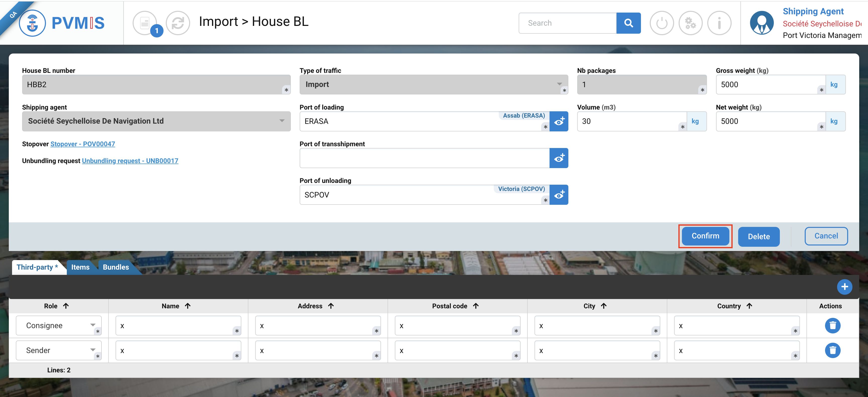Open Stopover - POV00047 link

(83, 144)
